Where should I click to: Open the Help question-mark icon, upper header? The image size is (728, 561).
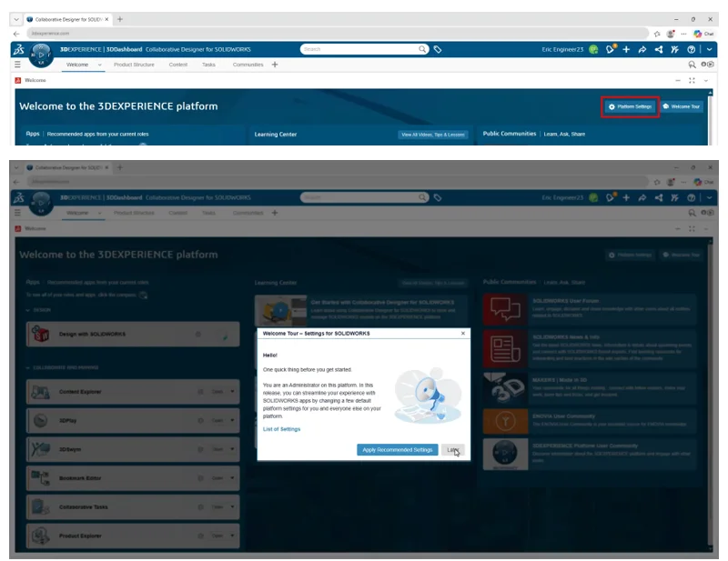(x=691, y=49)
